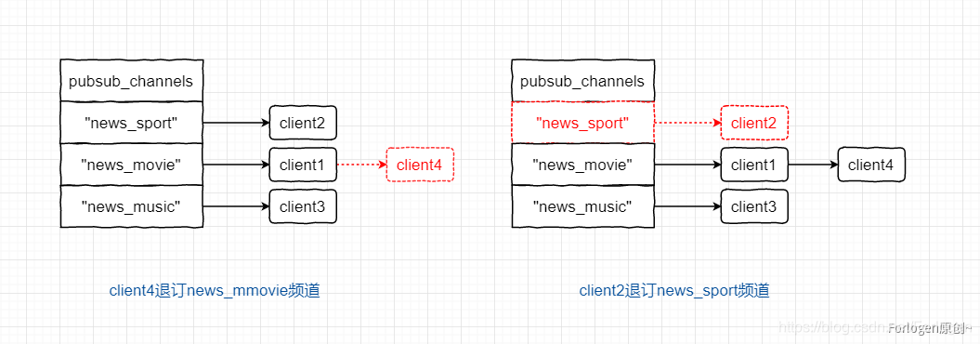Select the black-outlined client4 node
This screenshot has height=344, width=980.
coord(871,165)
